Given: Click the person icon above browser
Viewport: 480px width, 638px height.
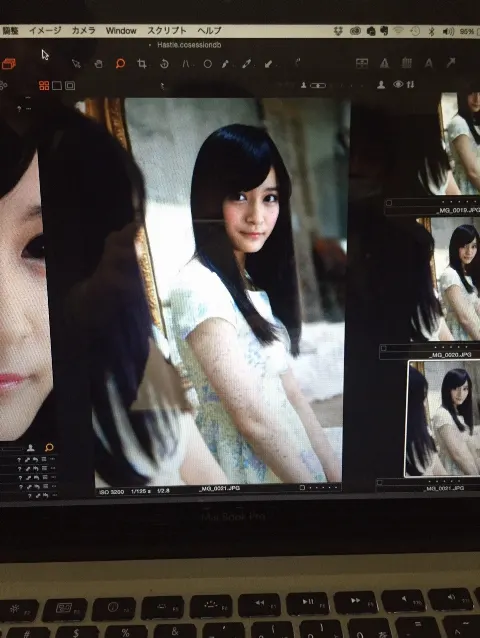Looking at the screenshot, I should [381, 85].
